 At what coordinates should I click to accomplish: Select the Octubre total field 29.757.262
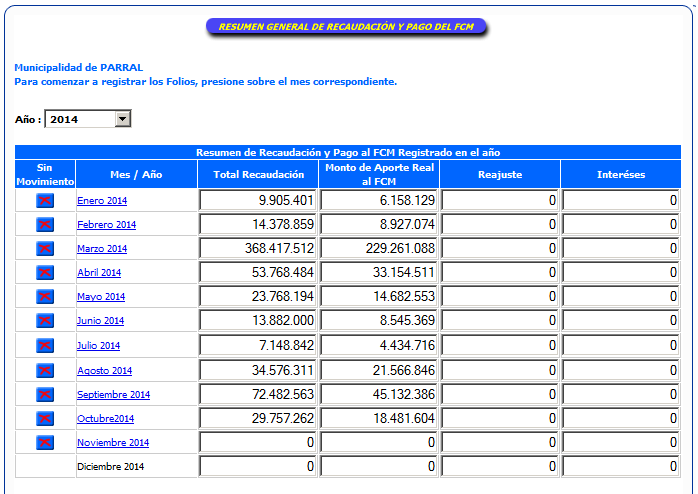[258, 419]
